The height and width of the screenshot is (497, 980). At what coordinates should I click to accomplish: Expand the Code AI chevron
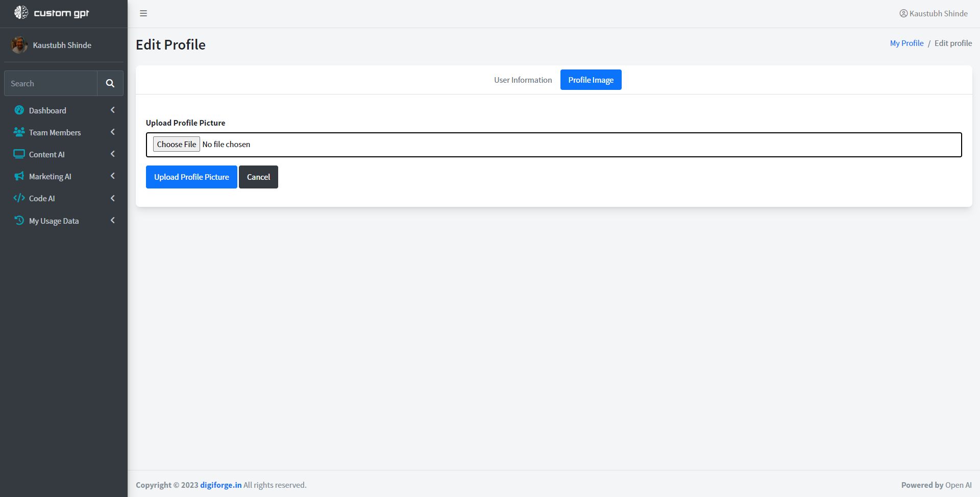coord(113,198)
